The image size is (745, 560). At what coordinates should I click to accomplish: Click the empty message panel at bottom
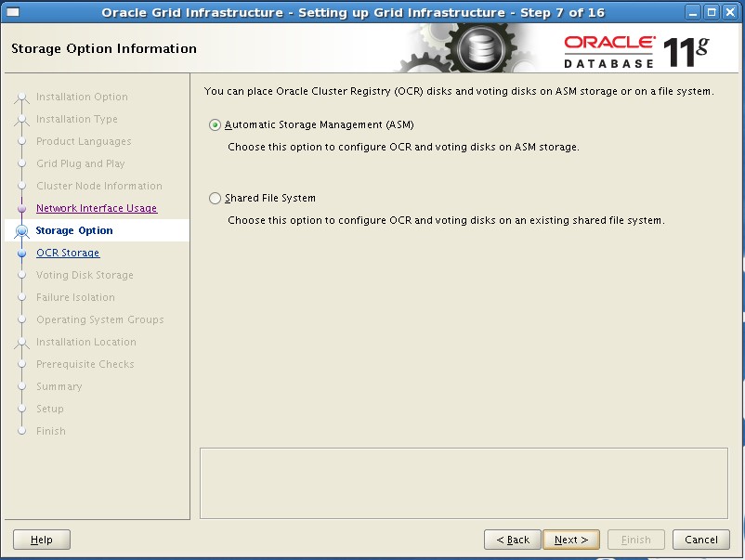coord(464,483)
